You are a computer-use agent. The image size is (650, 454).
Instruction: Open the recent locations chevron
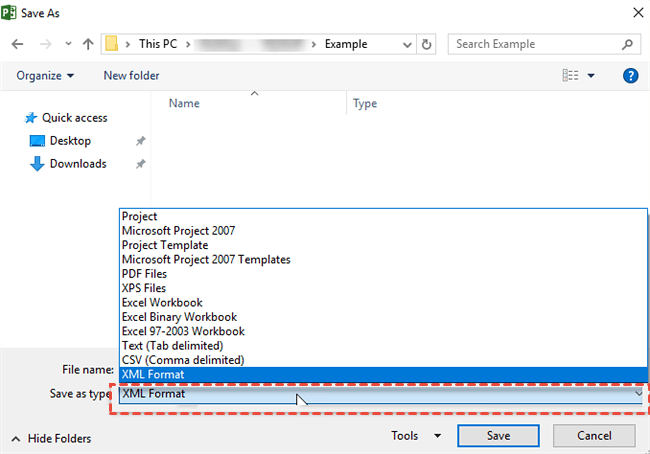tap(68, 44)
